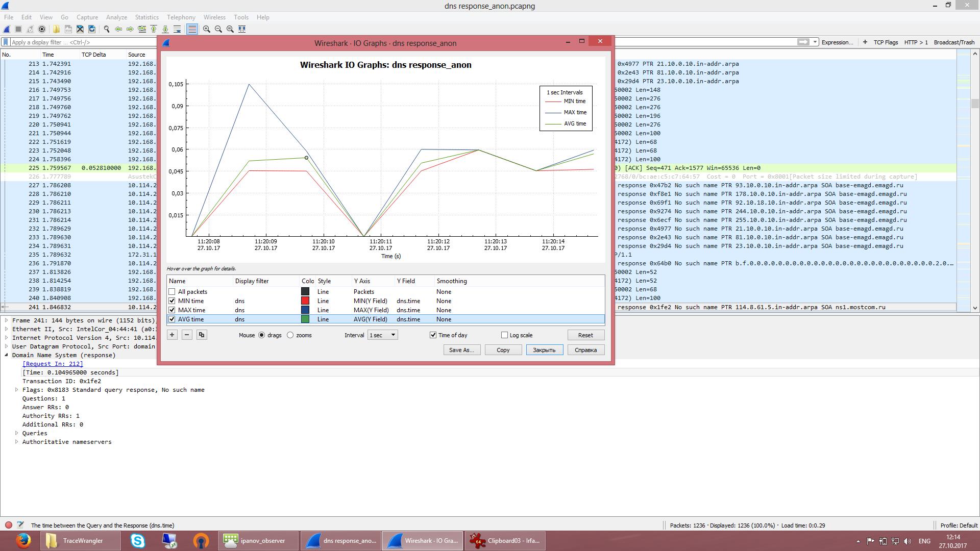
Task: Open the Statistics menu
Action: 146,17
